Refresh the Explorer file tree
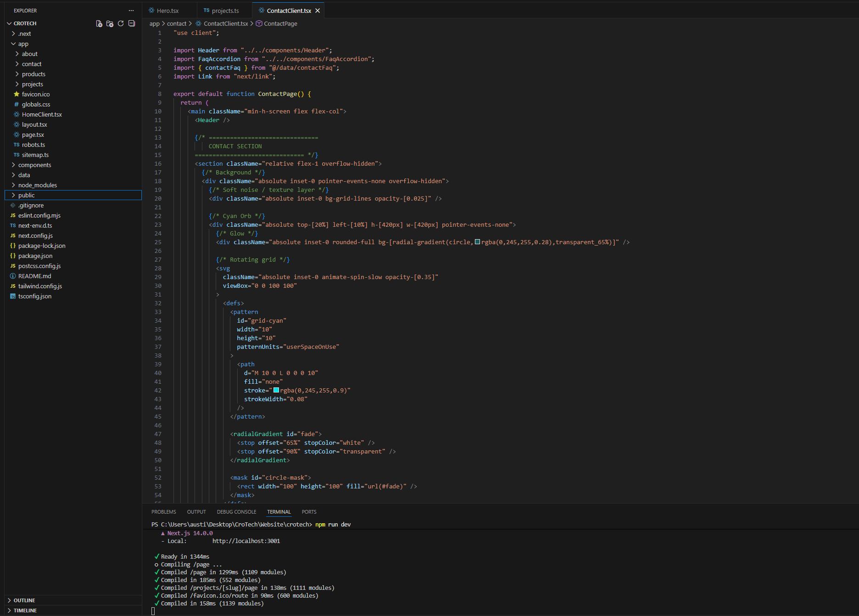 click(x=121, y=23)
